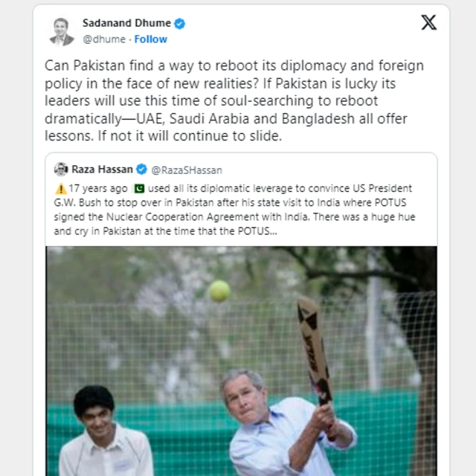Click the cricket bat in the photo
This screenshot has height=476, width=476.
point(315,350)
